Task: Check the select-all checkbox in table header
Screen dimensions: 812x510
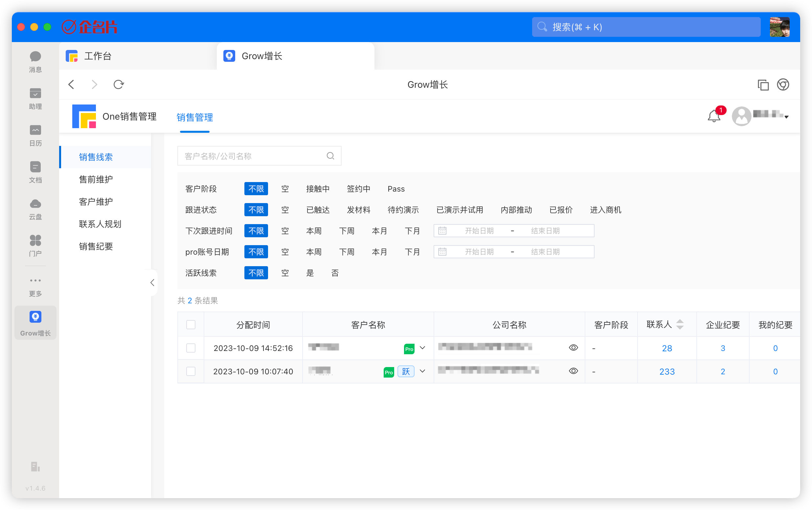Action: [x=191, y=324]
